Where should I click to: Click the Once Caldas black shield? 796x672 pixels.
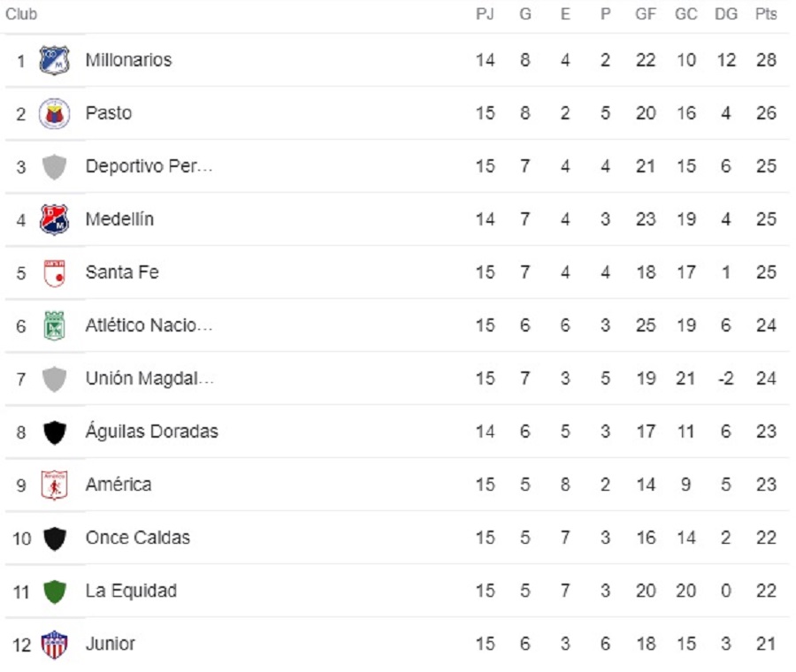pyautogui.click(x=55, y=538)
